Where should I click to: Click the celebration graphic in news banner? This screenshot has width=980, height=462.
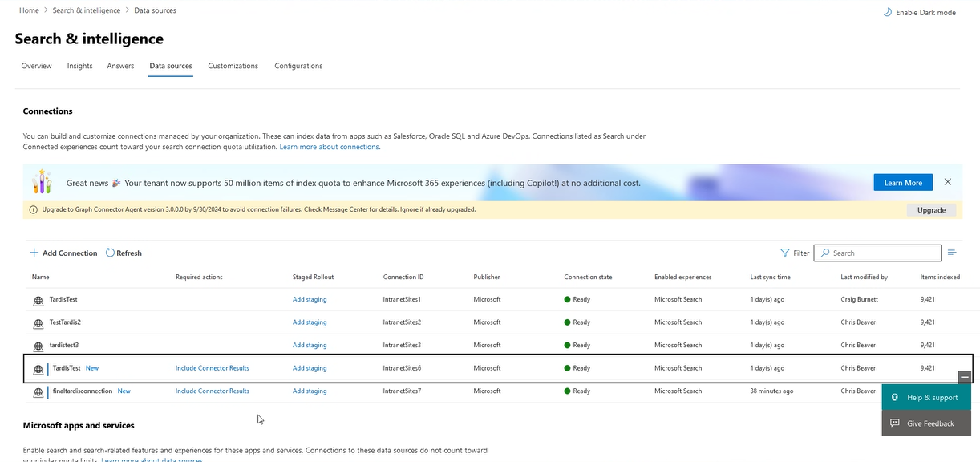[x=43, y=182]
